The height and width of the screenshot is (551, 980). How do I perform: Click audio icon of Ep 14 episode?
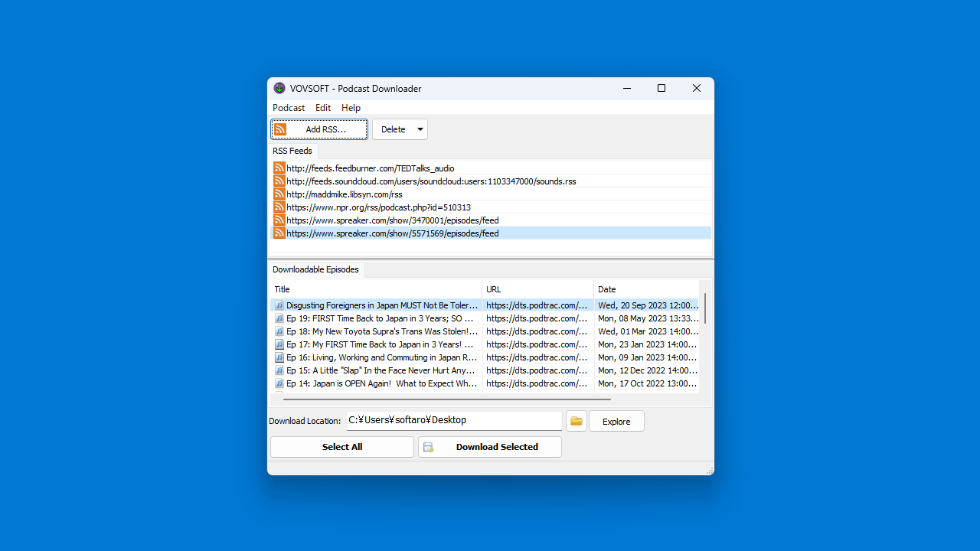click(x=279, y=383)
